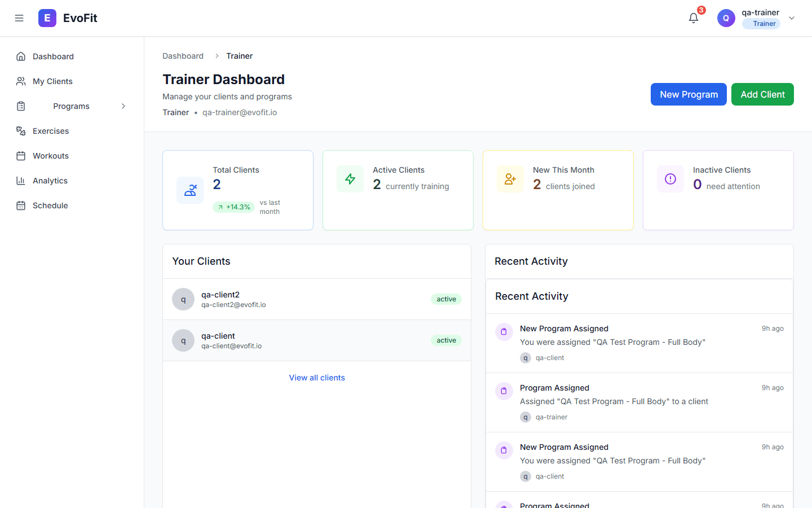The height and width of the screenshot is (508, 812).
Task: Select the Analytics chart icon
Action: 20,180
